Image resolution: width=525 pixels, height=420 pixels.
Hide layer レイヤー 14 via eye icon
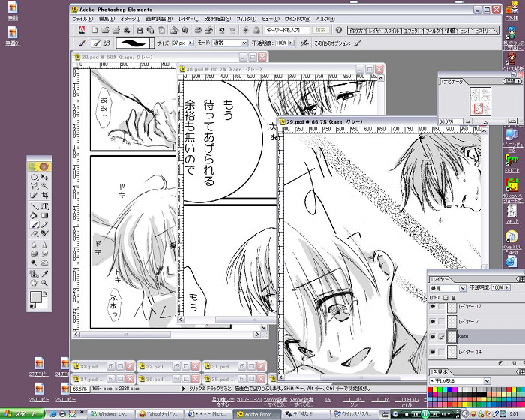point(433,352)
